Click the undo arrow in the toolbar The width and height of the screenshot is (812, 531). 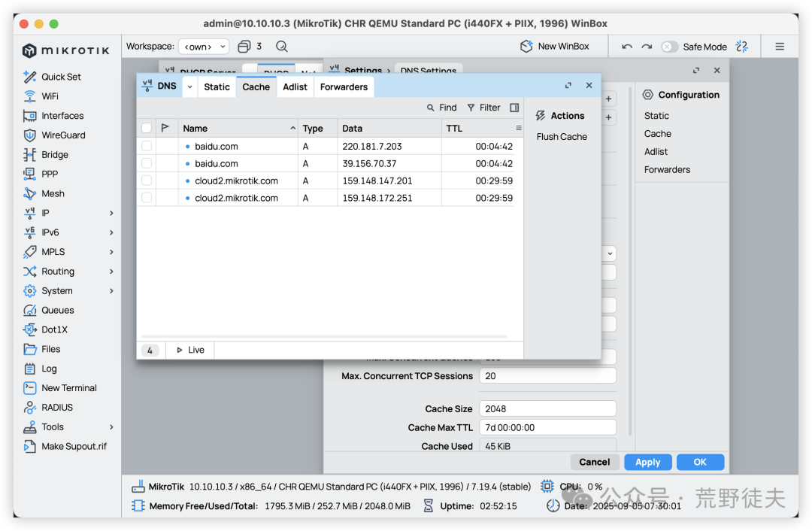[x=626, y=47]
